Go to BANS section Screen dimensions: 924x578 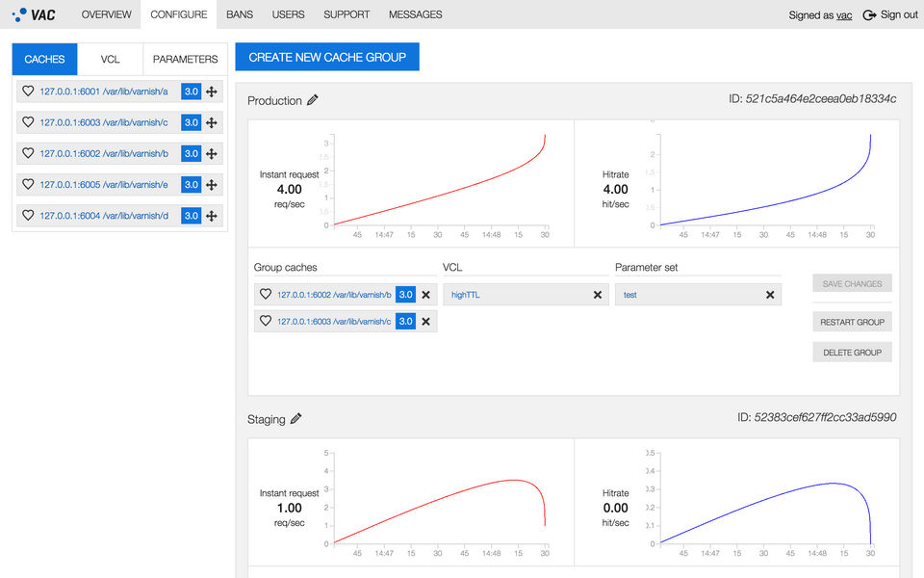click(240, 14)
